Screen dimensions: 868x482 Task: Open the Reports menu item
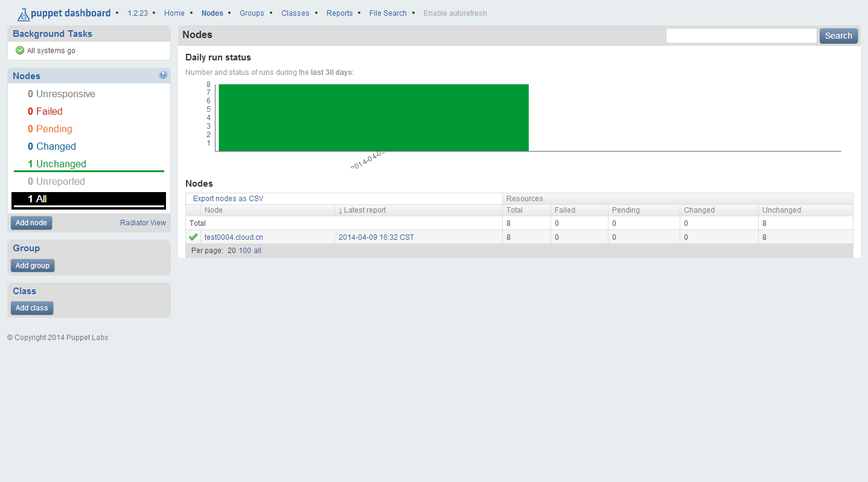tap(340, 13)
